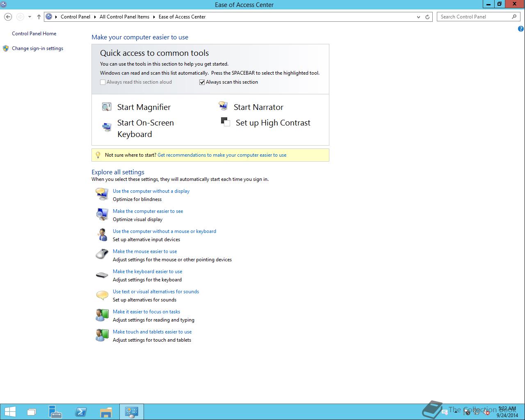Expand the chevron after 'Control Panel' breadcrumb
The height and width of the screenshot is (420, 525).
coord(95,17)
